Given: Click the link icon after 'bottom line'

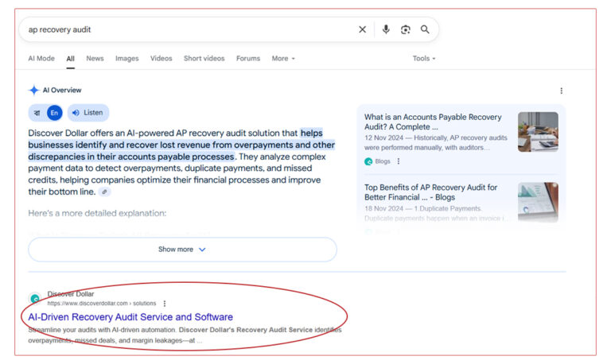Looking at the screenshot, I should (105, 192).
